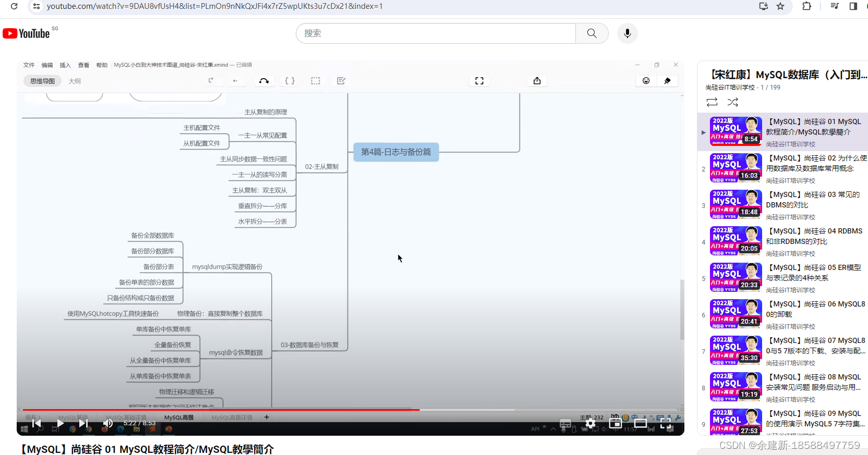
Task: Click the playlist title 【宋红康】MySQL数据库
Action: tap(786, 75)
